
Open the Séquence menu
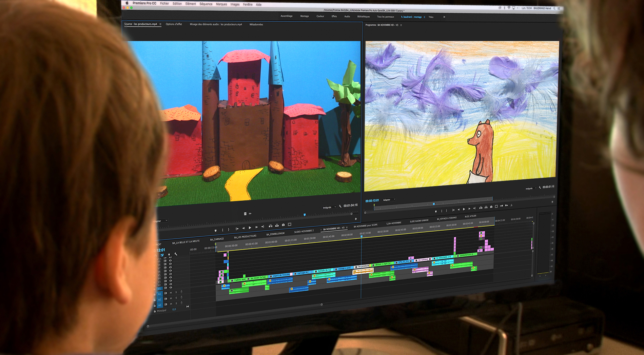pos(206,4)
